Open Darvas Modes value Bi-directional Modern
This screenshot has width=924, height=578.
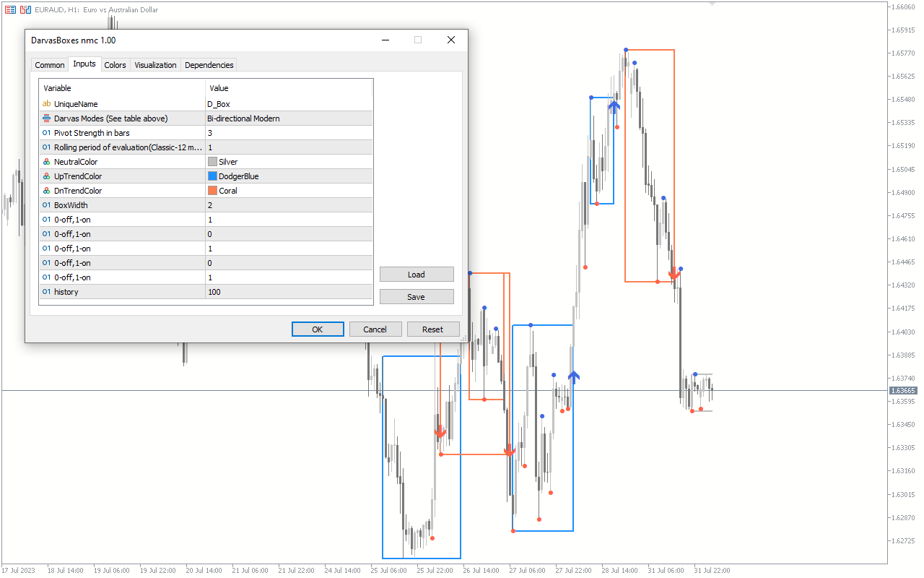[289, 118]
